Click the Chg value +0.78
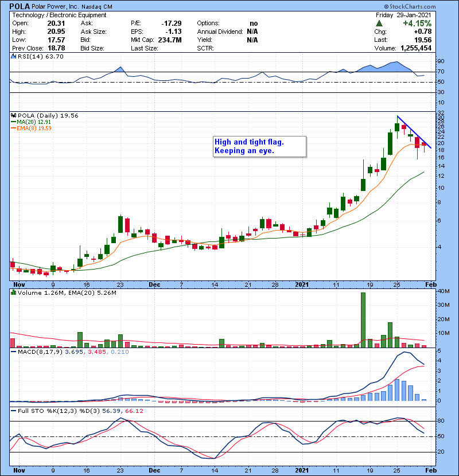 tap(422, 32)
